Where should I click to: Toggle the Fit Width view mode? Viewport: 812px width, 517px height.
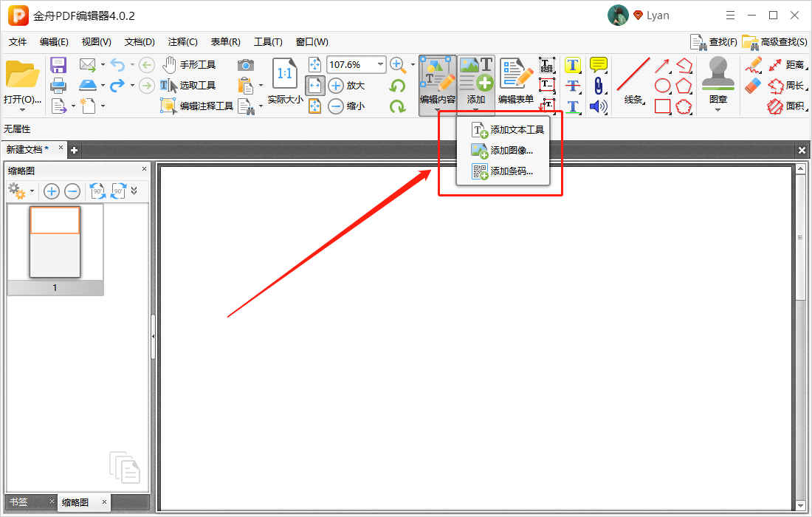click(315, 86)
